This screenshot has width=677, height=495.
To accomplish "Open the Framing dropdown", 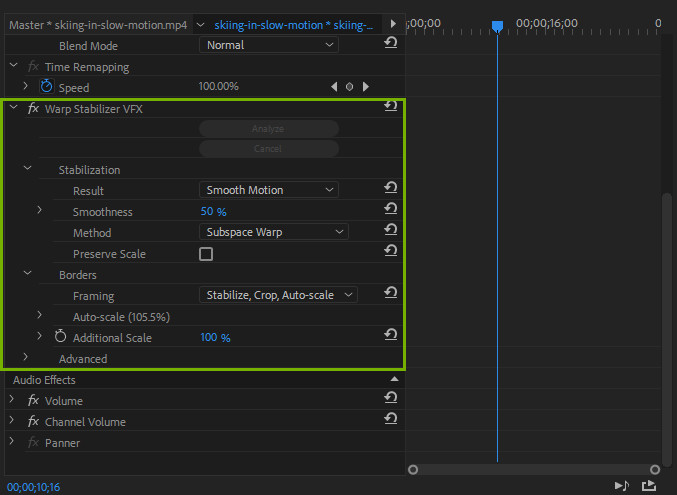I will [x=278, y=295].
